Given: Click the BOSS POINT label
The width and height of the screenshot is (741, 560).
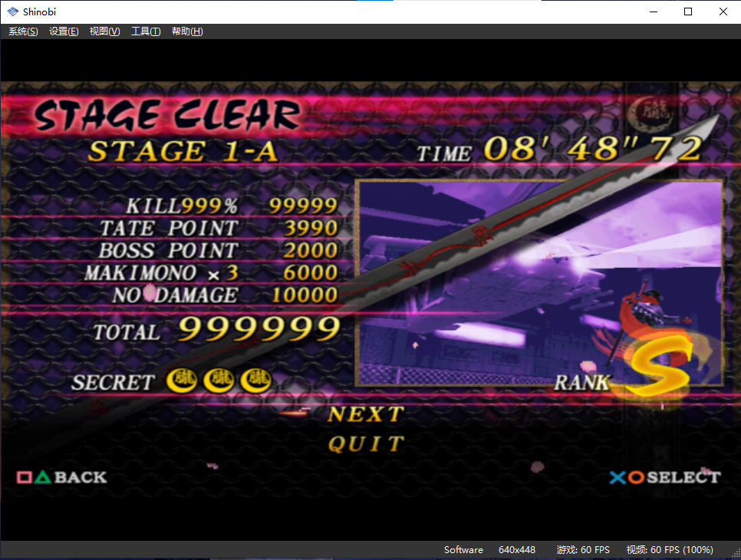Looking at the screenshot, I should click(168, 251).
